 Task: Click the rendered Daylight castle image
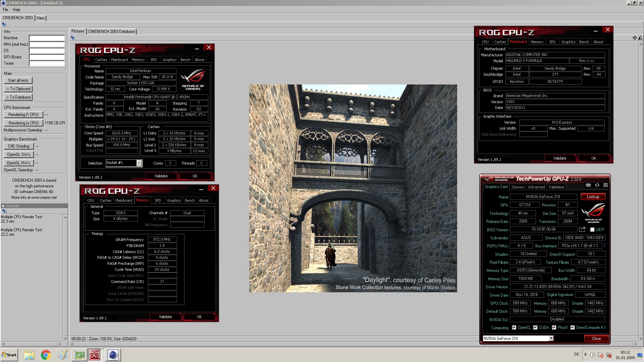(353, 188)
